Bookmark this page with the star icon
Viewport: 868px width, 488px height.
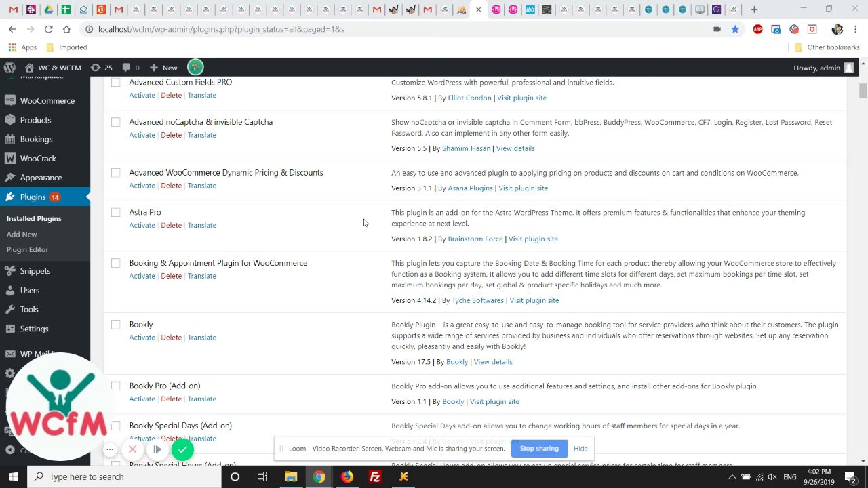pos(735,29)
